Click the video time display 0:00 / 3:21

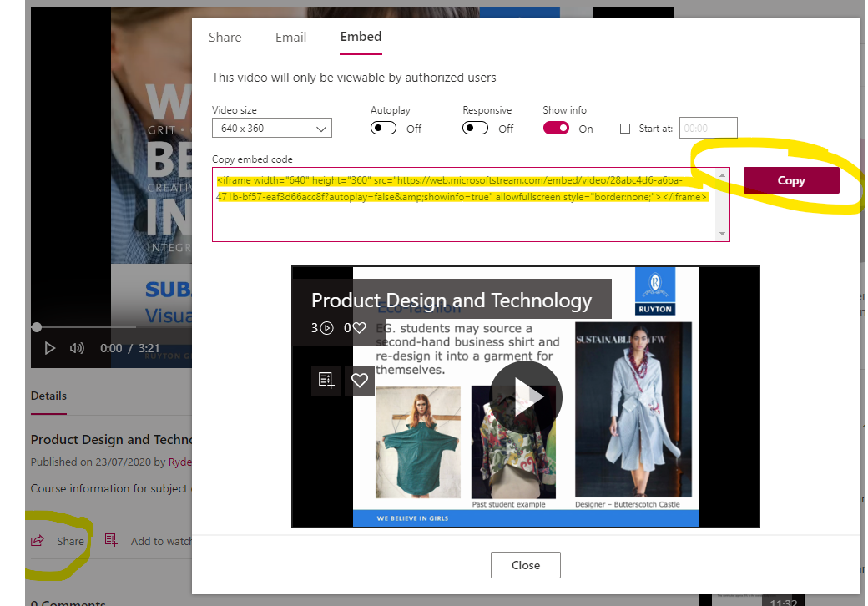(x=129, y=348)
